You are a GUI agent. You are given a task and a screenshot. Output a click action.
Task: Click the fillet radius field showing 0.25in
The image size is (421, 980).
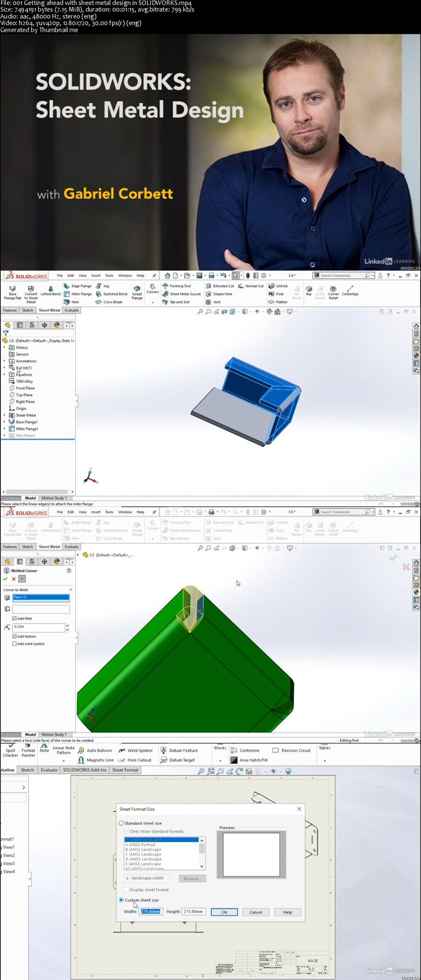pos(38,627)
